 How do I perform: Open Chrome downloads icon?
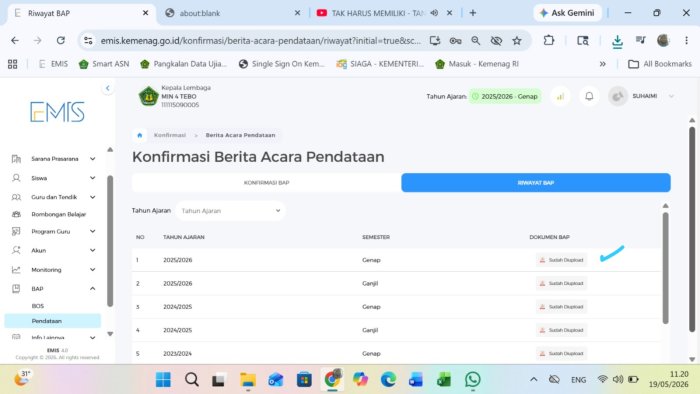[x=617, y=41]
